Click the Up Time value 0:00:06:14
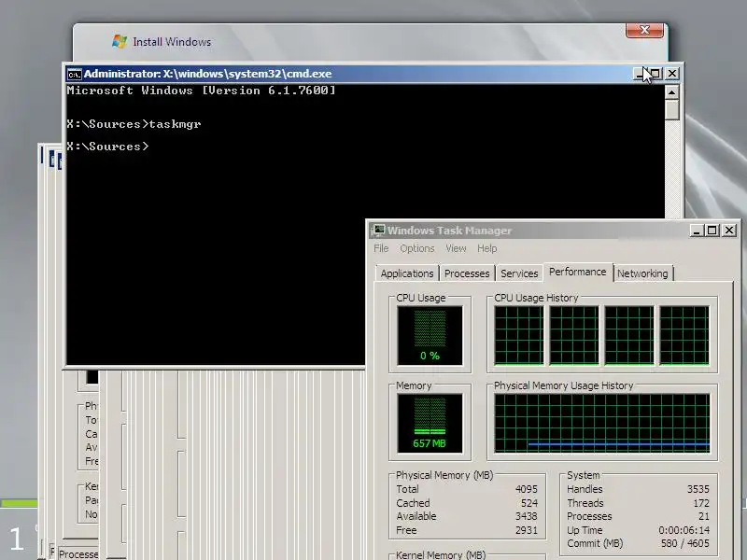 (684, 530)
